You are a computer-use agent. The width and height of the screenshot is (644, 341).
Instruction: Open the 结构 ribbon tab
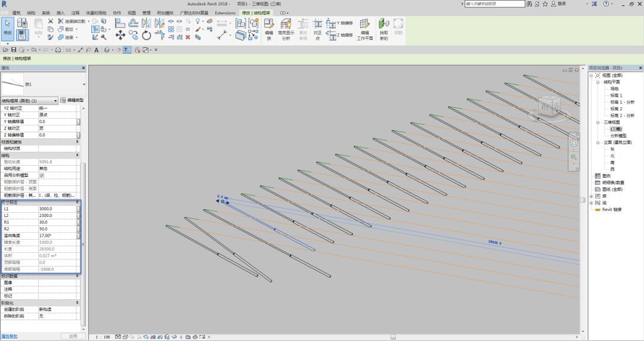[x=31, y=13]
